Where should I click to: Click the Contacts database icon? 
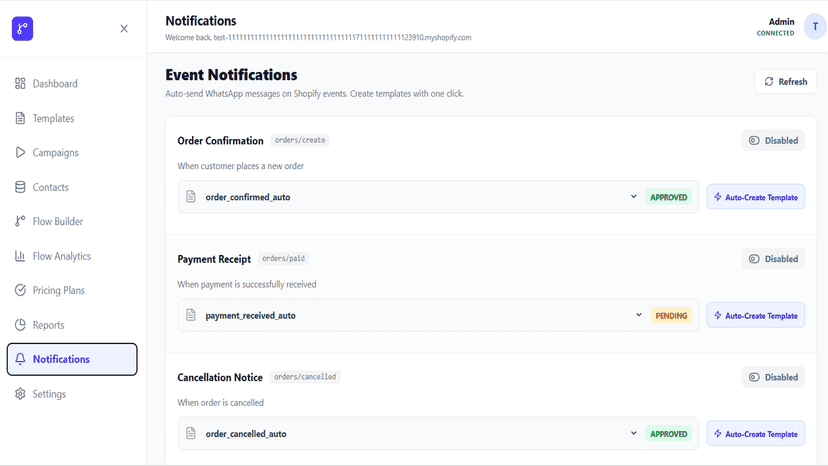20,187
